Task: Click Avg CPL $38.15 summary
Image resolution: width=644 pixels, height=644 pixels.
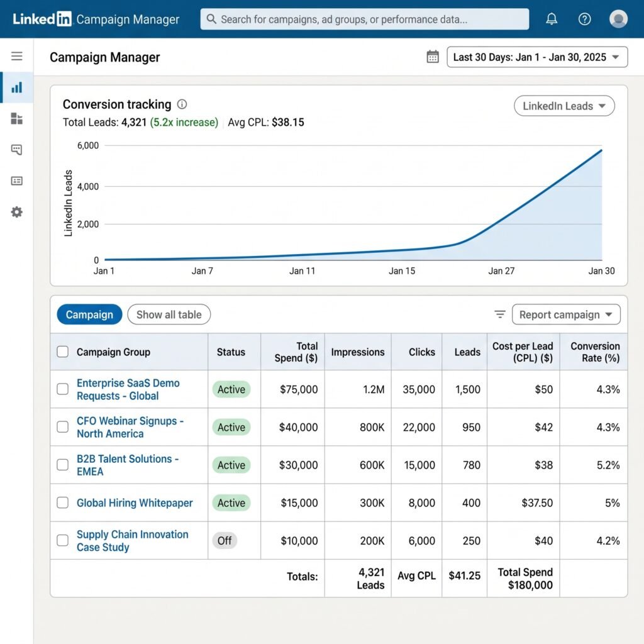Action: pos(266,123)
